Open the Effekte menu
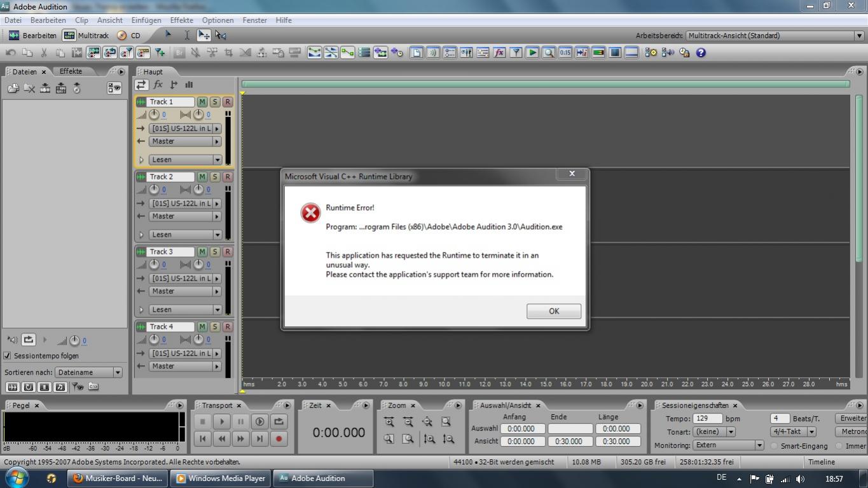 (181, 20)
